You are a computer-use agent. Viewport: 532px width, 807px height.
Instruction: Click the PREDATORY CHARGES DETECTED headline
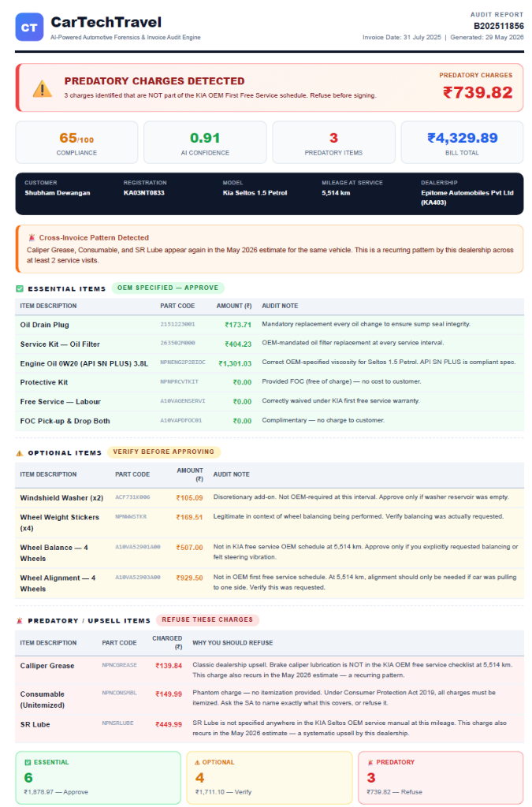click(x=154, y=81)
